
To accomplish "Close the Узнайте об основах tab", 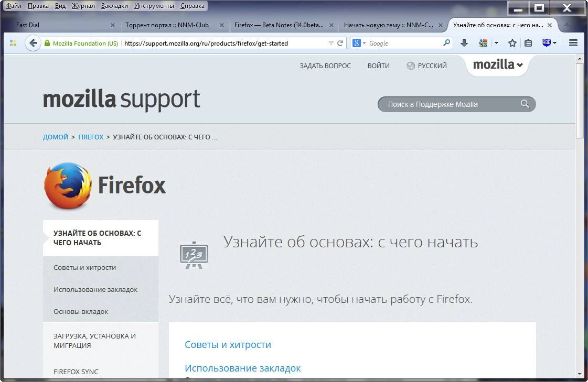I will 549,25.
